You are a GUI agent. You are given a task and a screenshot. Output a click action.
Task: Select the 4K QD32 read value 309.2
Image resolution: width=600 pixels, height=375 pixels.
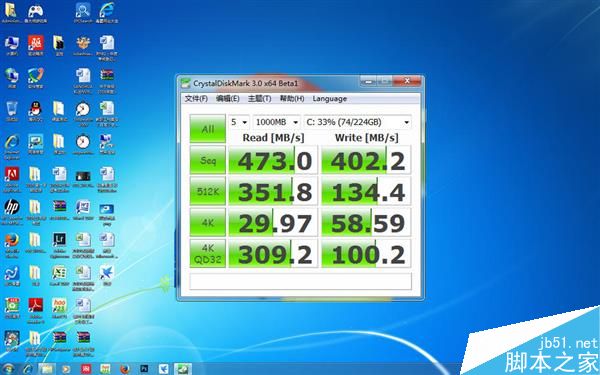(273, 254)
